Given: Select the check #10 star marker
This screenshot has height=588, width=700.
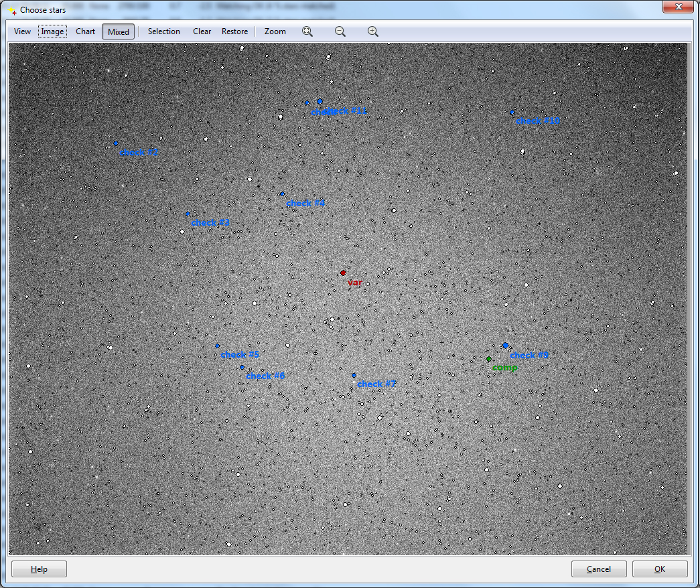Looking at the screenshot, I should (512, 113).
